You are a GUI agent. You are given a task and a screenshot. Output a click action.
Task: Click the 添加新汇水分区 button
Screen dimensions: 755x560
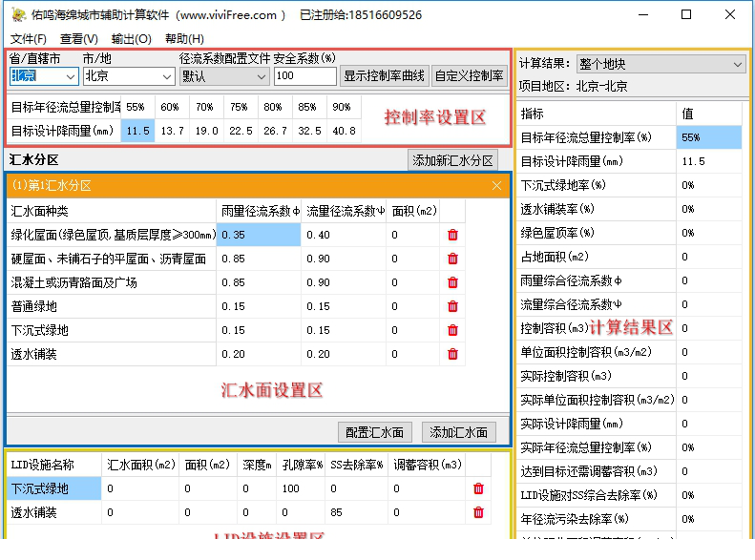tap(452, 160)
